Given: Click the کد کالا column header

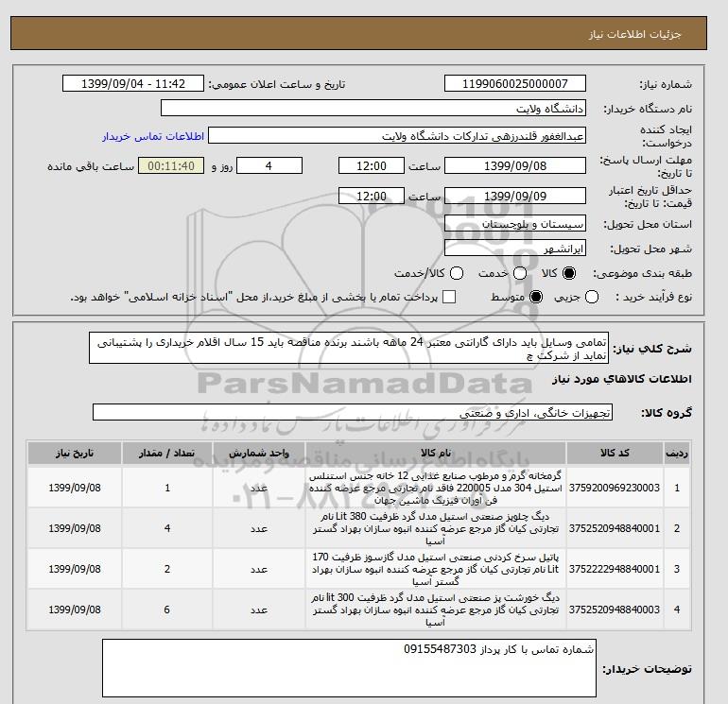Looking at the screenshot, I should [615, 453].
